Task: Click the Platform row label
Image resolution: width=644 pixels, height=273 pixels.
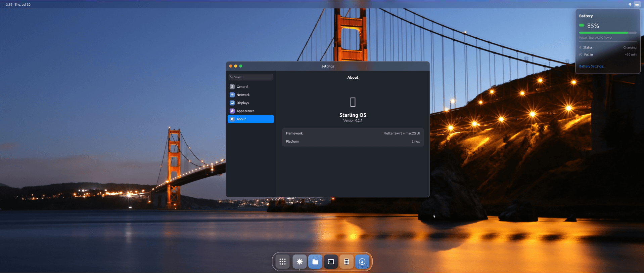Action: pos(292,142)
